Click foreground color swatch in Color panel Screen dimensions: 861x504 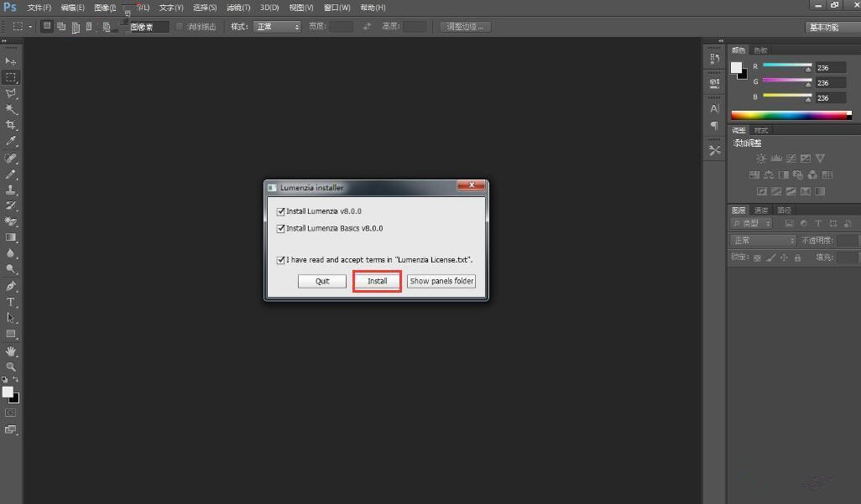pyautogui.click(x=736, y=68)
